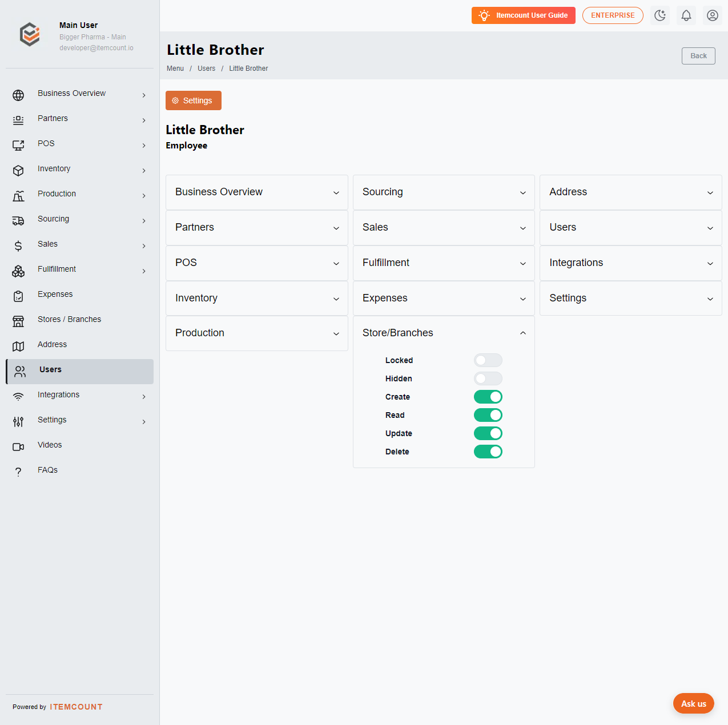This screenshot has width=728, height=725.
Task: Click the Videos camera icon
Action: [x=18, y=447]
